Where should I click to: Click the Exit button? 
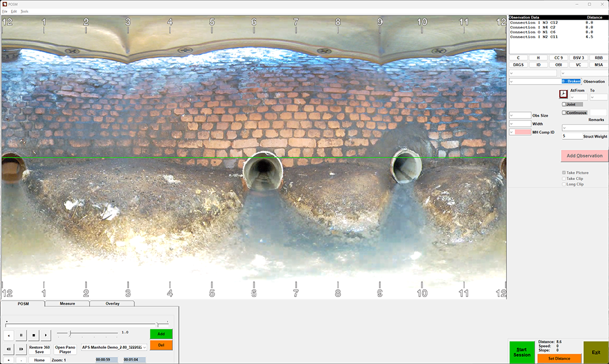[x=596, y=352]
